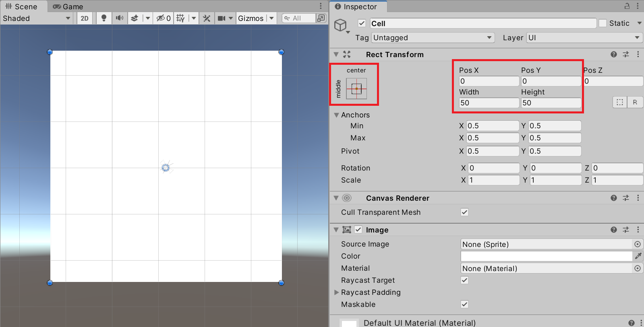The width and height of the screenshot is (644, 327).
Task: Switch to the Game tab
Action: (x=68, y=6)
